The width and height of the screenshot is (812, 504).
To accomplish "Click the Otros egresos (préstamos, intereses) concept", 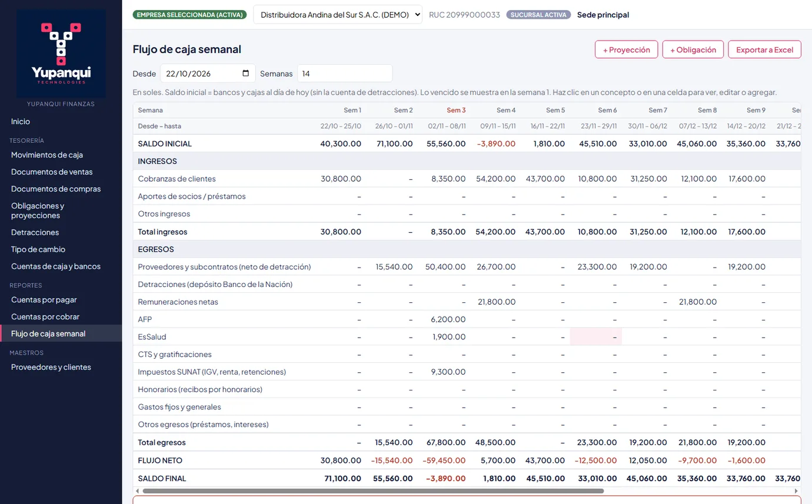I will tap(203, 425).
